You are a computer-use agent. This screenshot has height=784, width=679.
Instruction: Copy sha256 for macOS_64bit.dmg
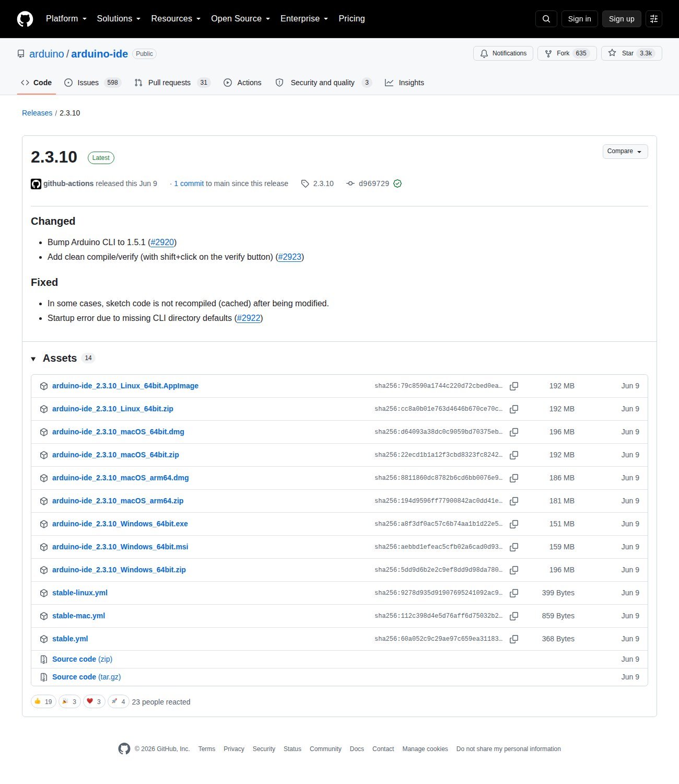click(x=514, y=432)
